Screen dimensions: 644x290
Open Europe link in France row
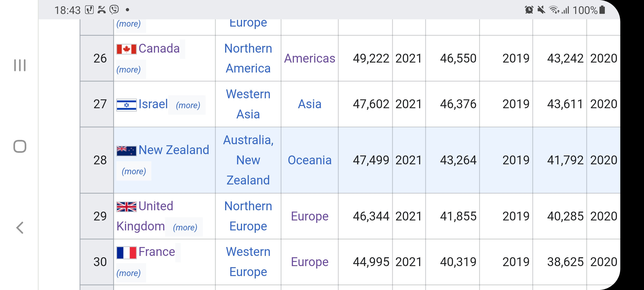tap(310, 262)
